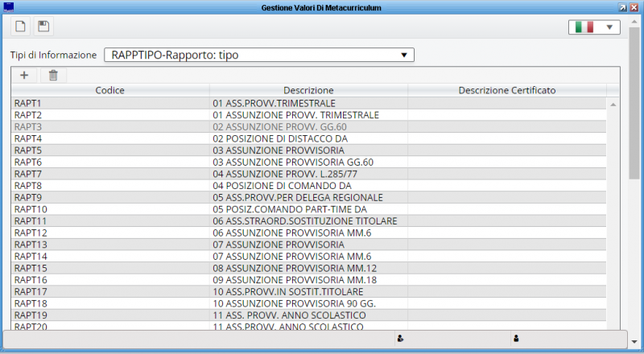Screen dimensions: 644x354
Task: Click the window vertical scrollbar thumb
Action: tap(634, 103)
